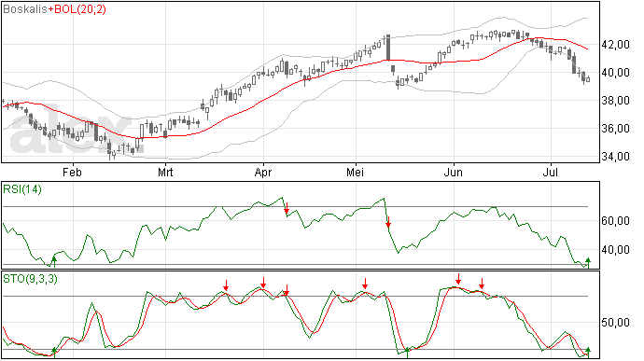Screen dimensions: 644x361
Task: Click the RSI(14) indicator label
Action: 22,189
